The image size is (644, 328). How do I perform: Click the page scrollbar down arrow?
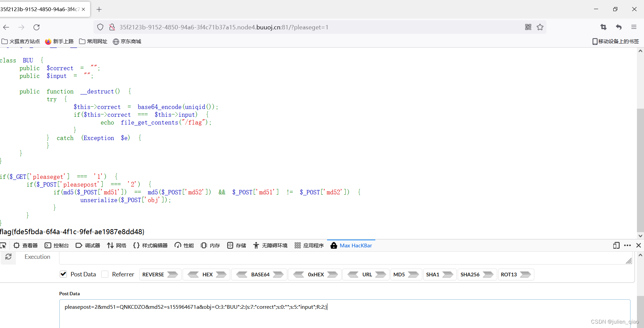point(640,236)
